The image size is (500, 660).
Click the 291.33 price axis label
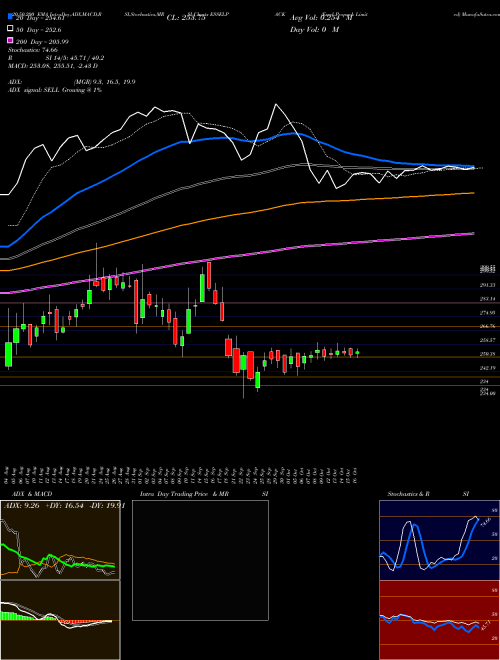487,285
